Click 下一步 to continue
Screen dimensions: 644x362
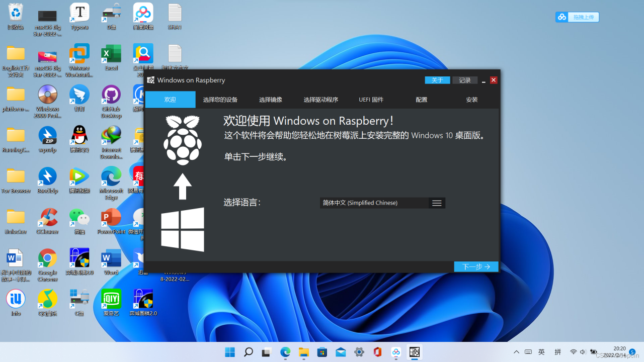476,266
